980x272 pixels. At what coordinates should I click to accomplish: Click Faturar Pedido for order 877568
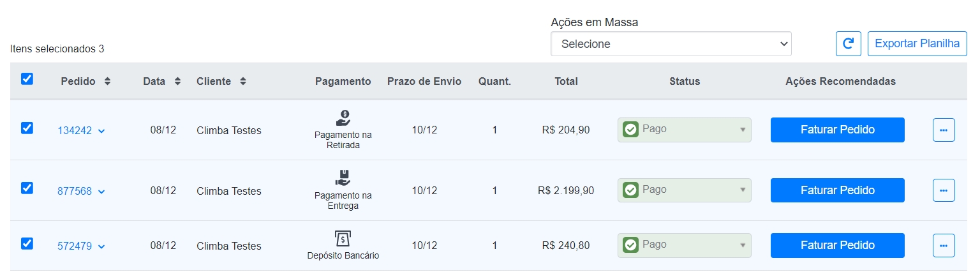[838, 190]
